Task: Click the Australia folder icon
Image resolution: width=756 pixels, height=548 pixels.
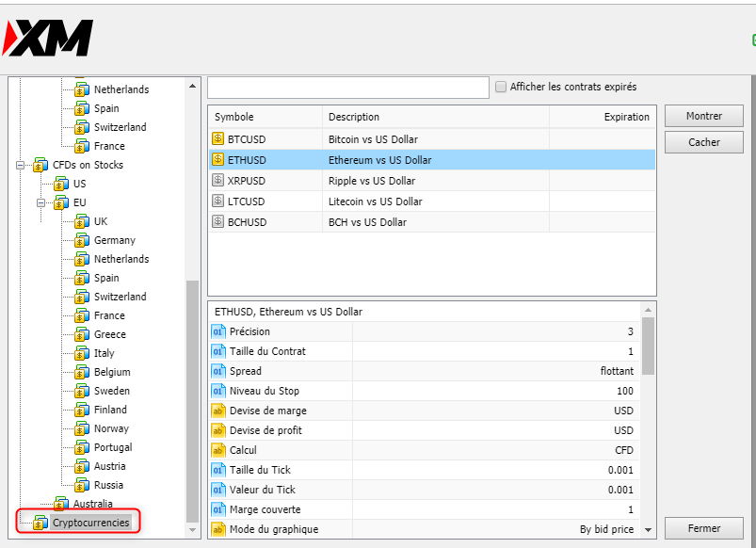Action: coord(60,504)
